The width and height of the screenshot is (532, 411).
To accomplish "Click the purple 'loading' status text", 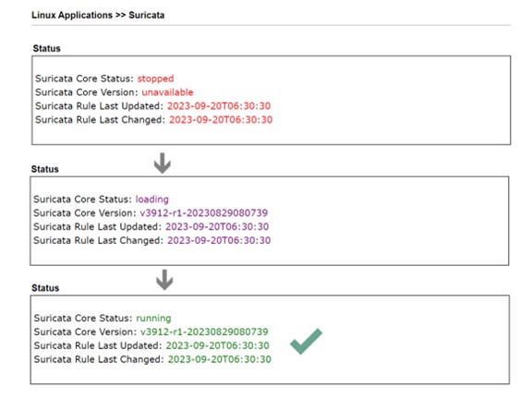I will pos(152,199).
